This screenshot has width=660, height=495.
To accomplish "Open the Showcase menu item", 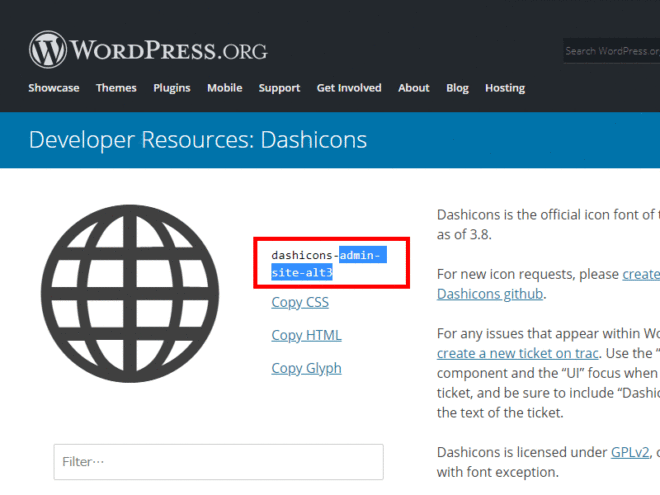I will pos(54,88).
